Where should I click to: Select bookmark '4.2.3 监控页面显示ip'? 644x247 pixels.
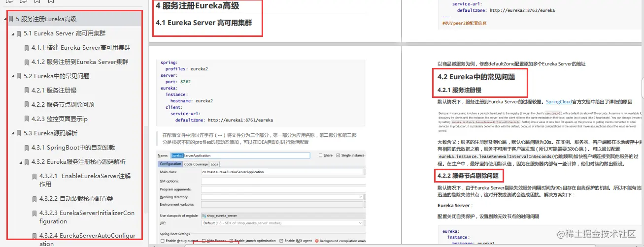[60, 119]
